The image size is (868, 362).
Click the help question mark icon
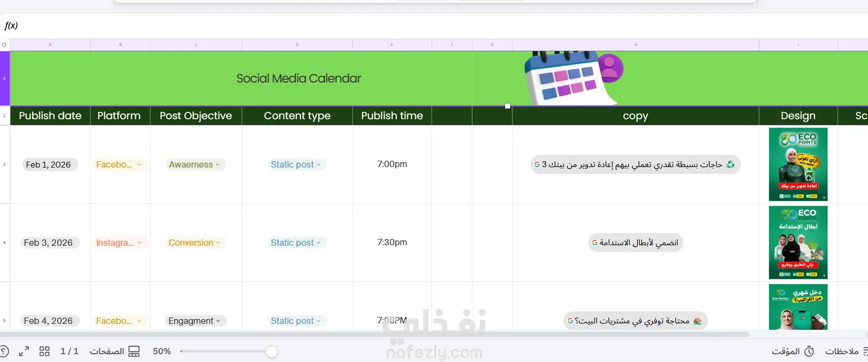point(4,351)
